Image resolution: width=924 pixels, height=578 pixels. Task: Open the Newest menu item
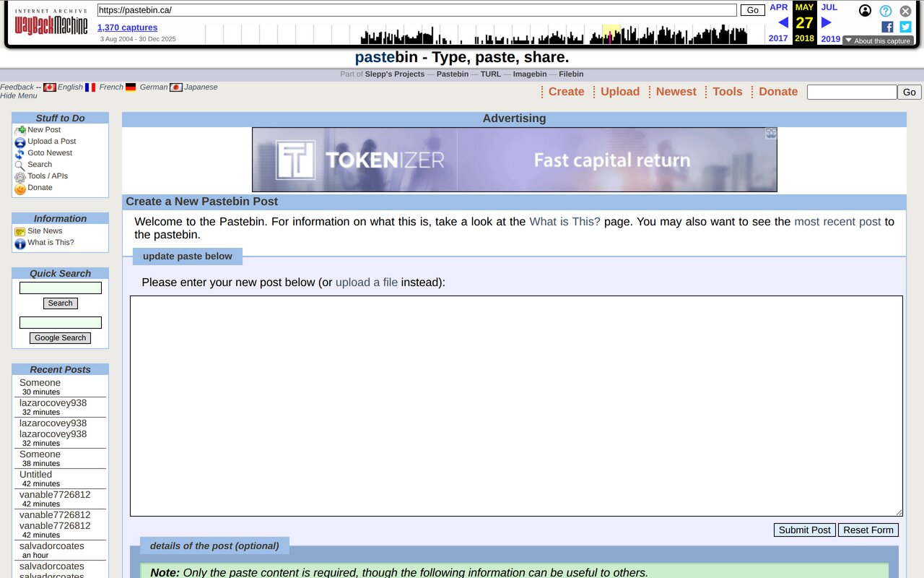point(676,92)
